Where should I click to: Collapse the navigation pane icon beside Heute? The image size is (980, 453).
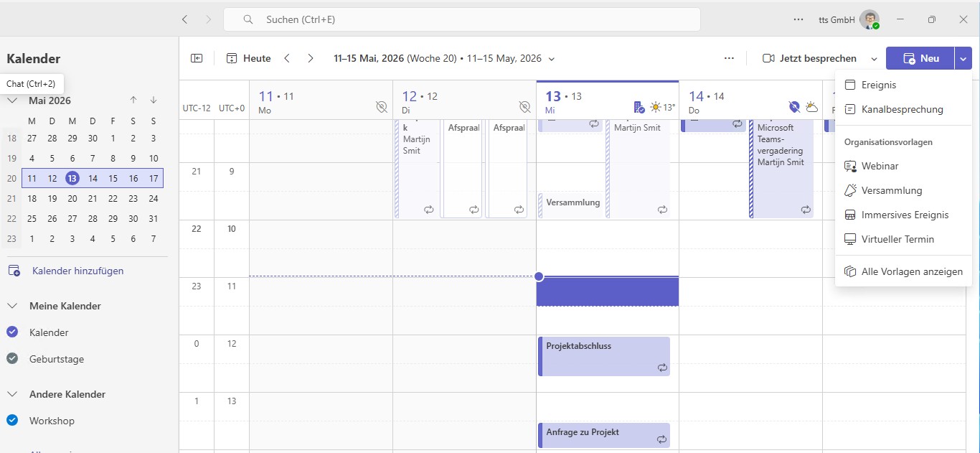coord(197,58)
